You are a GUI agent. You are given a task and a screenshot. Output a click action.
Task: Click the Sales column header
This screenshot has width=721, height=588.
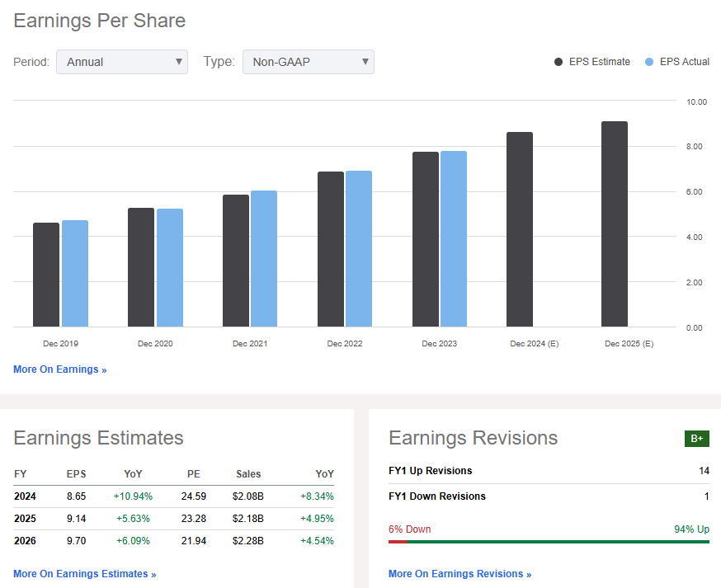coord(248,473)
